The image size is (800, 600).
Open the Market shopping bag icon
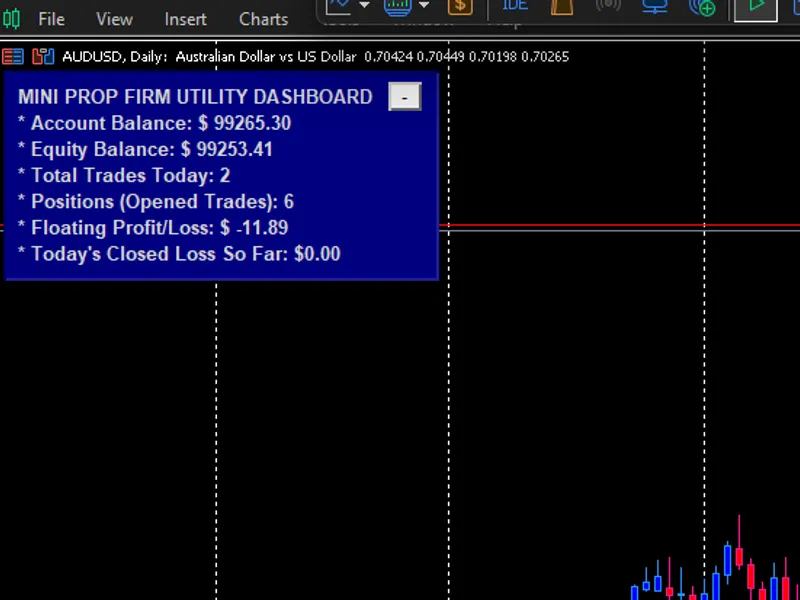pyautogui.click(x=562, y=7)
